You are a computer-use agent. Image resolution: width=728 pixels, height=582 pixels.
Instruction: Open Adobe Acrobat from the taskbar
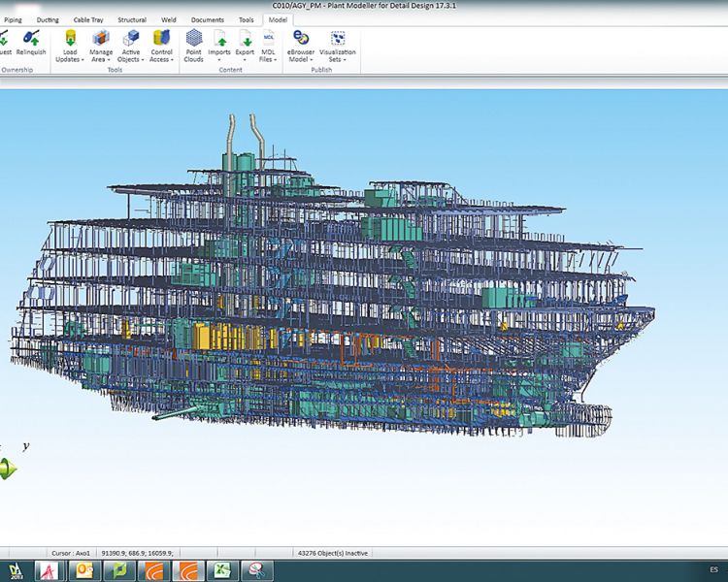point(49,571)
